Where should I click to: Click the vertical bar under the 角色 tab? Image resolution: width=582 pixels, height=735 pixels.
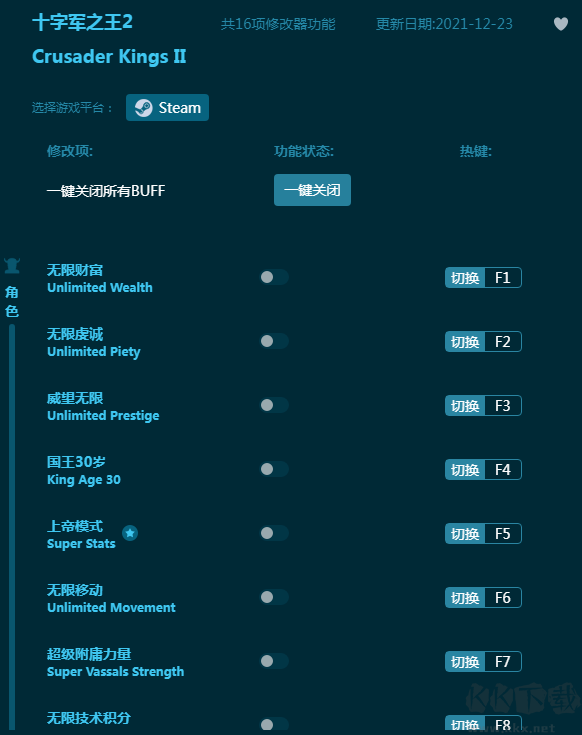click(12, 526)
